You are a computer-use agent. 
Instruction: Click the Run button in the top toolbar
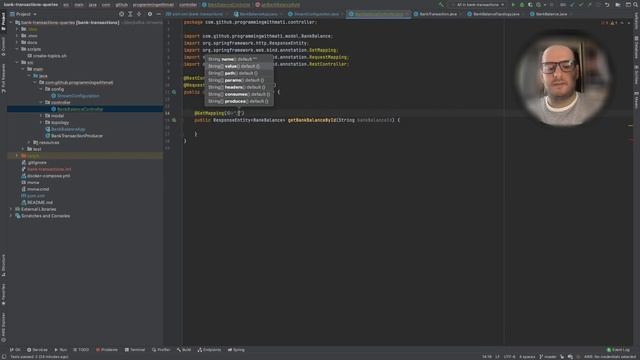(513, 4)
